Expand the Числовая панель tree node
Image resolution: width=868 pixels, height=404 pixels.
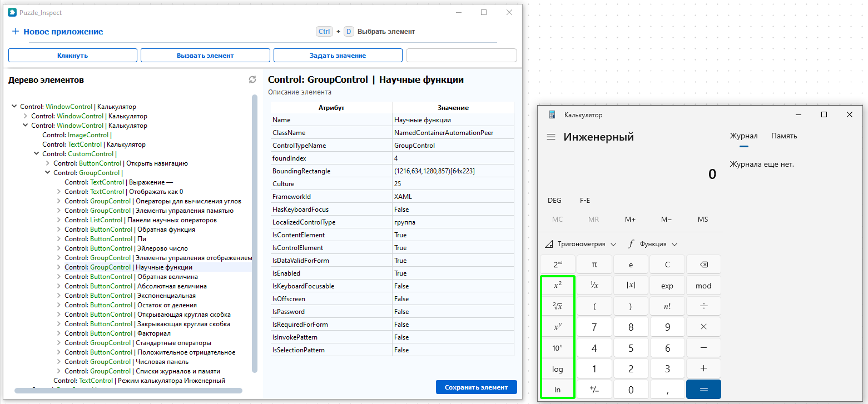tap(59, 362)
